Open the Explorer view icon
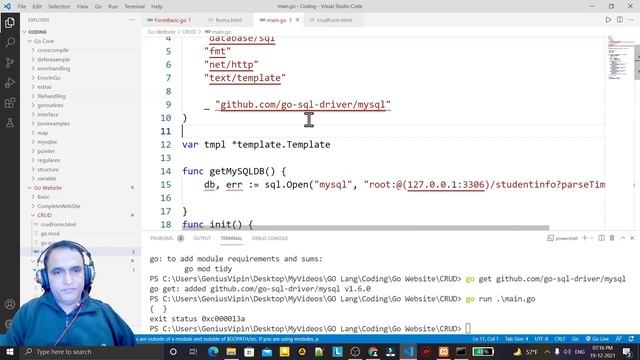 [10, 22]
